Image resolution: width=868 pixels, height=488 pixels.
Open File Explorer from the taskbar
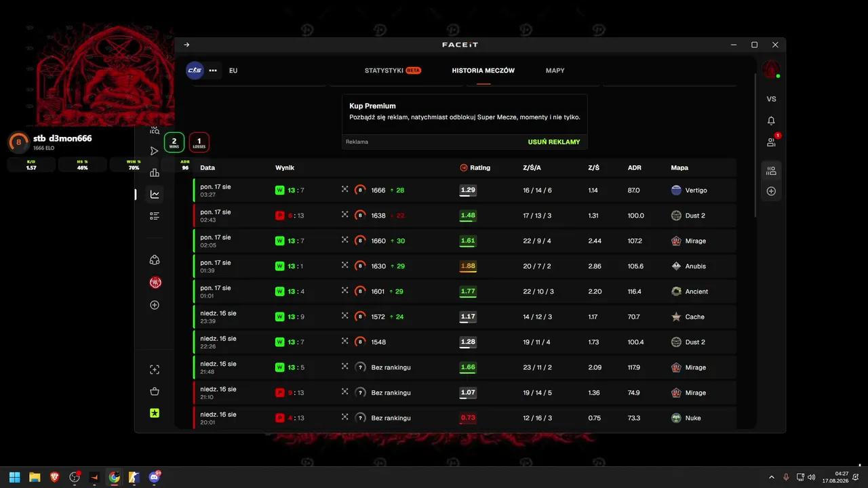(x=35, y=477)
